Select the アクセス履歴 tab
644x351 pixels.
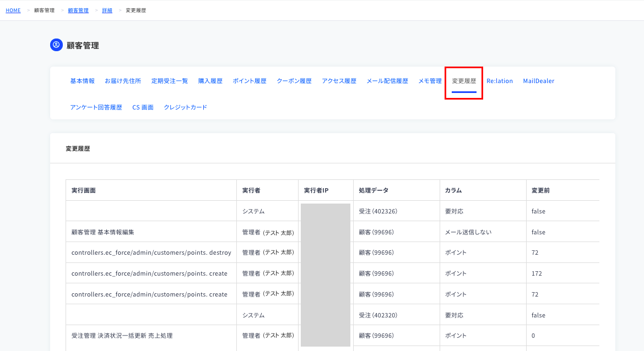tap(339, 81)
